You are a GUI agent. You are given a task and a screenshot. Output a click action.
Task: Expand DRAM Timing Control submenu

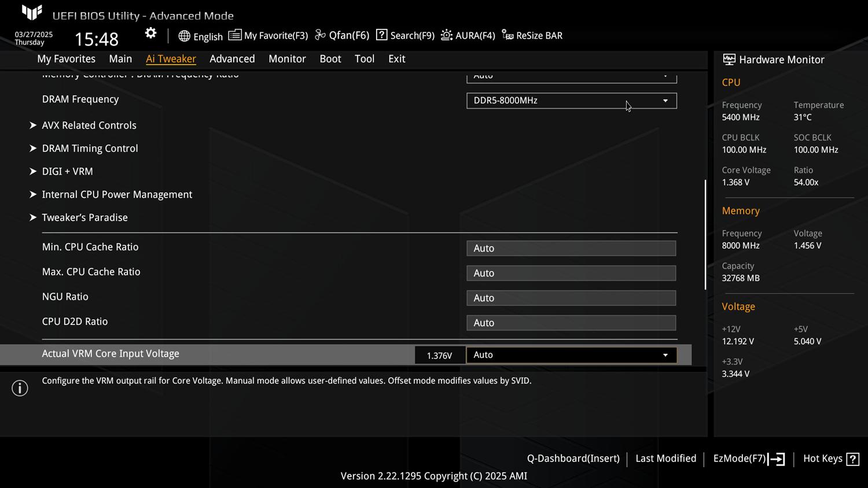(x=90, y=149)
